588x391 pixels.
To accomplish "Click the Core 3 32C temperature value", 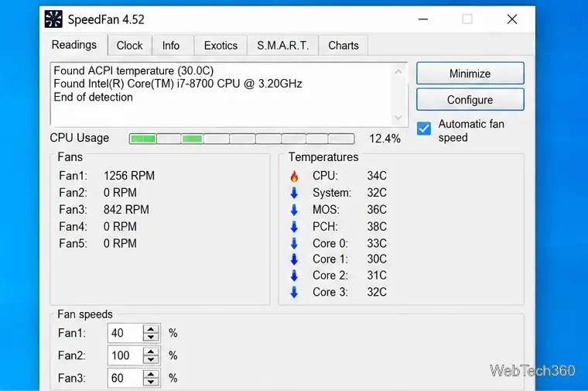I will click(x=377, y=293).
